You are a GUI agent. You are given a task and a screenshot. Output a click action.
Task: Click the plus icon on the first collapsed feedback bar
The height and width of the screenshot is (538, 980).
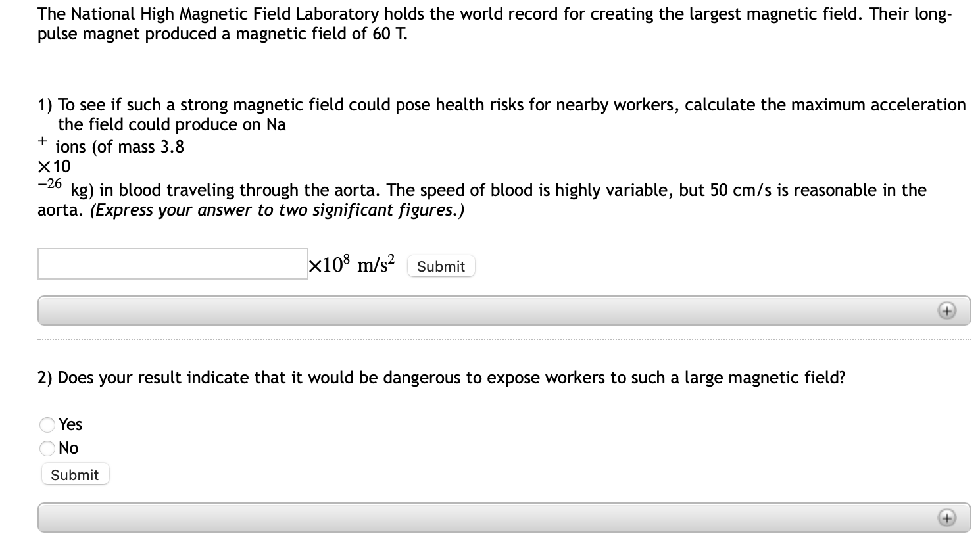point(947,310)
